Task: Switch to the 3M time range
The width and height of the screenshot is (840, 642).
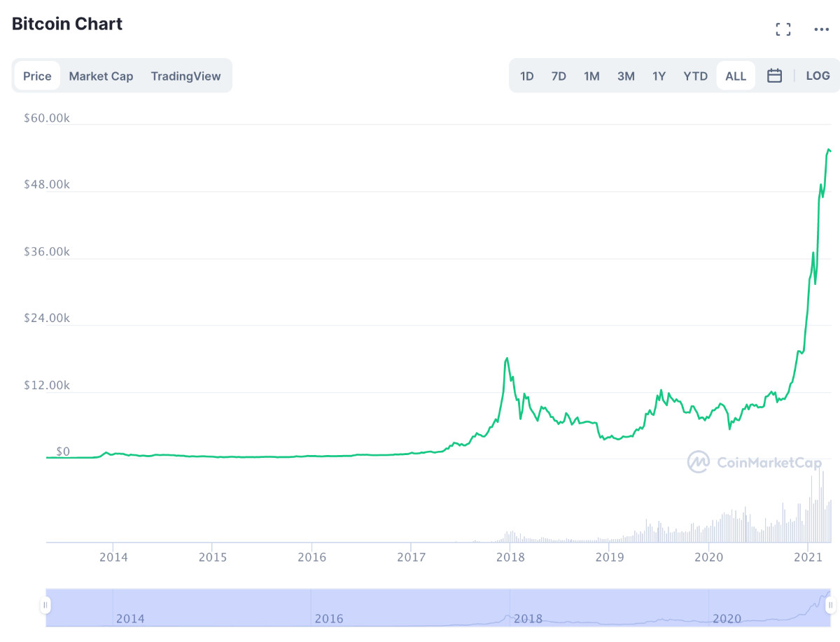Action: (x=626, y=76)
